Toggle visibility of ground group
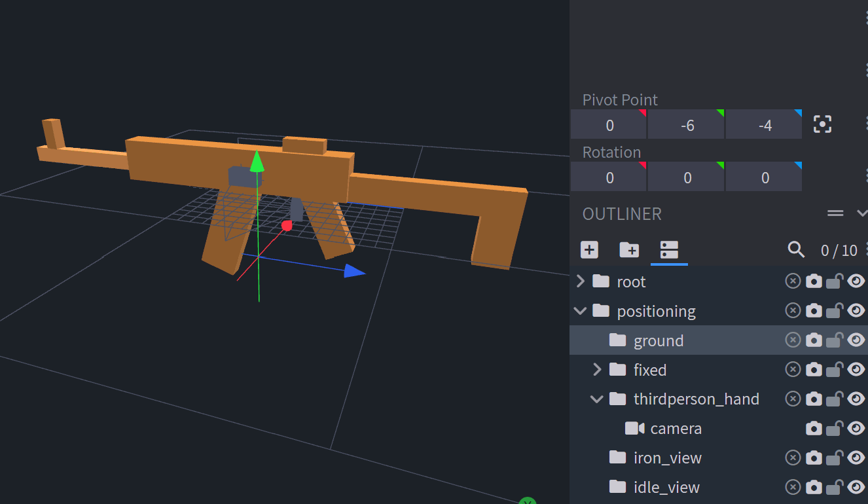 [856, 340]
